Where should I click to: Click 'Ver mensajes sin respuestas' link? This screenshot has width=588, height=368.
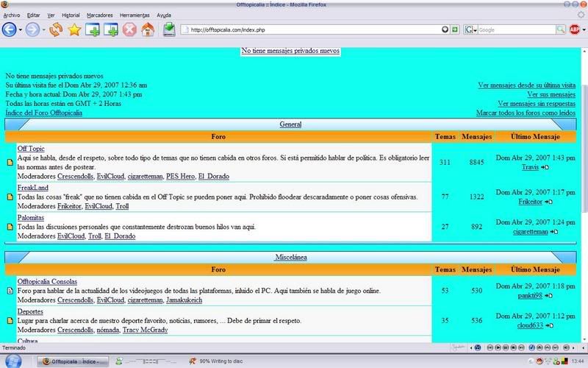click(536, 104)
